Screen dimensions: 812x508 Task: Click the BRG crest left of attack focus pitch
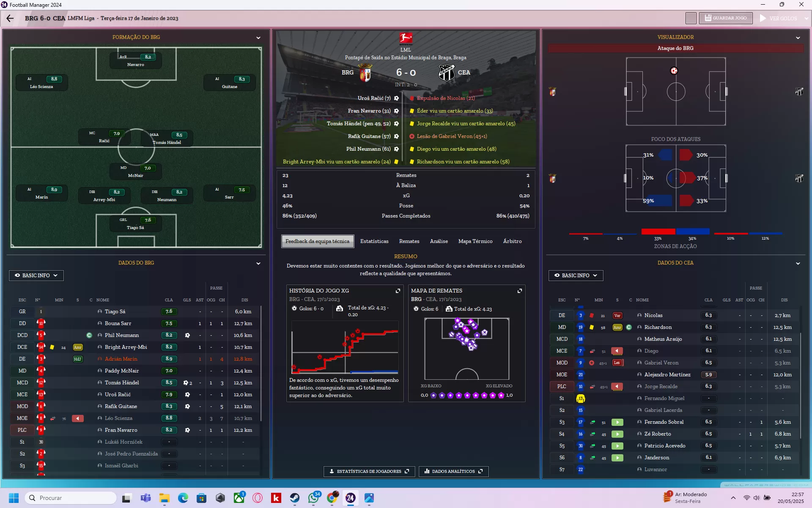[552, 178]
